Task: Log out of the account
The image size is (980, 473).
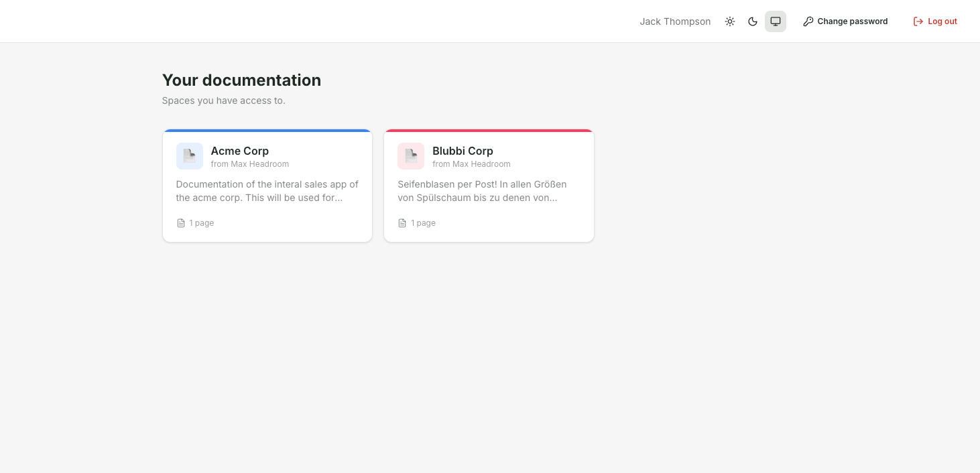Action: 935,21
